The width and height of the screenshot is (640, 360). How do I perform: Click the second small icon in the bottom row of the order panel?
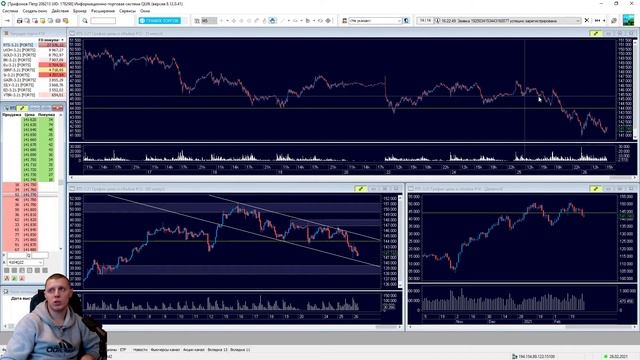(x=14, y=278)
